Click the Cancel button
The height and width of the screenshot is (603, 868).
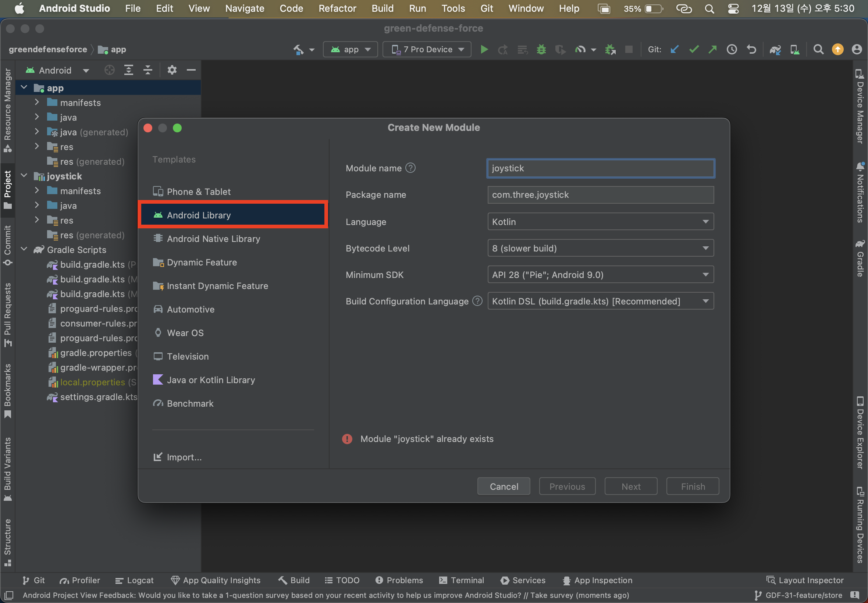pyautogui.click(x=504, y=486)
